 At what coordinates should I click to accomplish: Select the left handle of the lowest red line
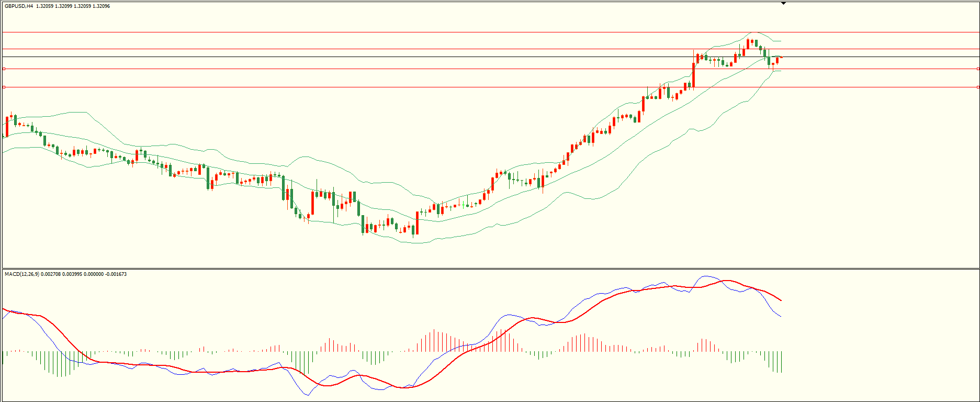pyautogui.click(x=4, y=87)
